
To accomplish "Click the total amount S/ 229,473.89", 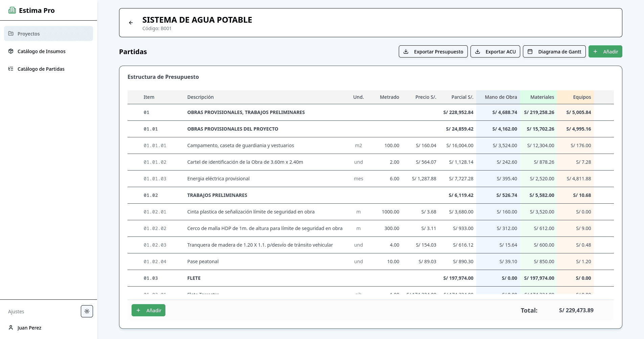I will (576, 310).
